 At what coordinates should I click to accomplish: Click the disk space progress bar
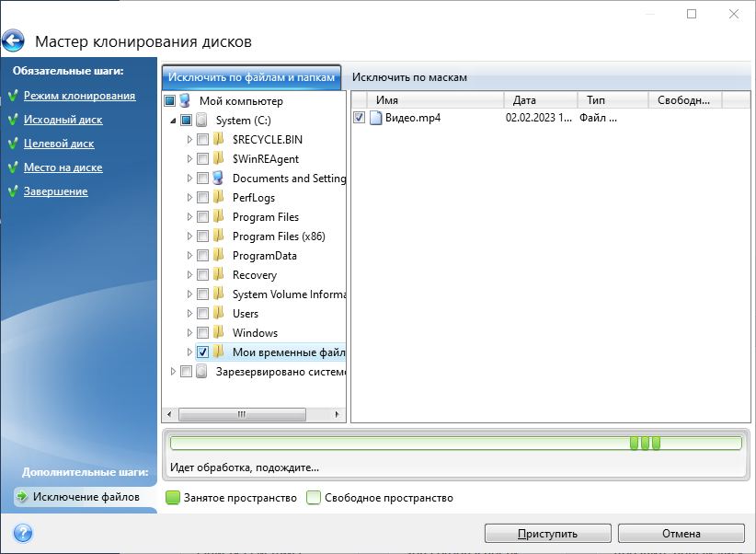click(x=455, y=444)
